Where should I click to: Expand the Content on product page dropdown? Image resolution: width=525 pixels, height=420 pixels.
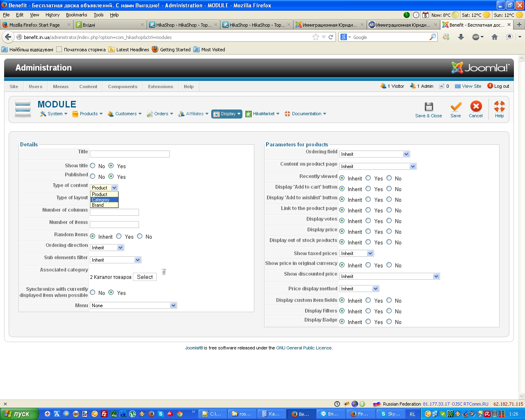378,167
